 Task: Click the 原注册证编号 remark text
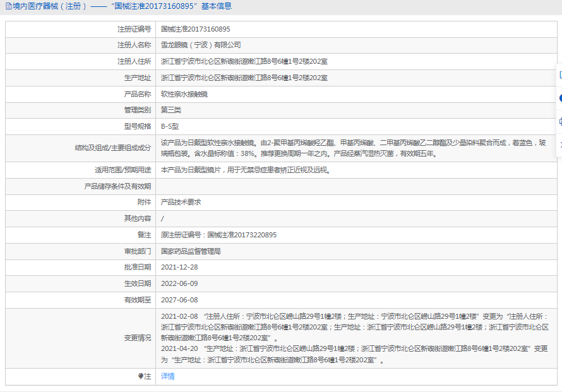[x=218, y=235]
